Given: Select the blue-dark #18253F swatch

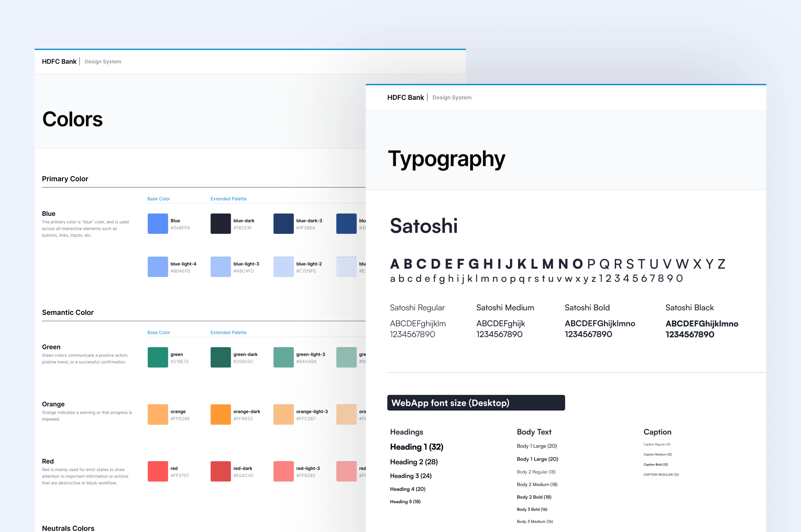Looking at the screenshot, I should click(x=221, y=224).
